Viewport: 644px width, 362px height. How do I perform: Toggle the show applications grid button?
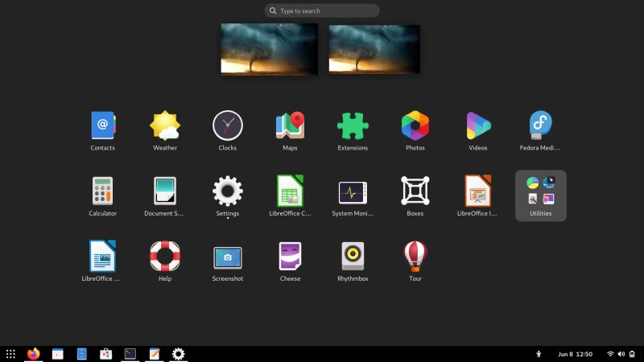pos(10,354)
